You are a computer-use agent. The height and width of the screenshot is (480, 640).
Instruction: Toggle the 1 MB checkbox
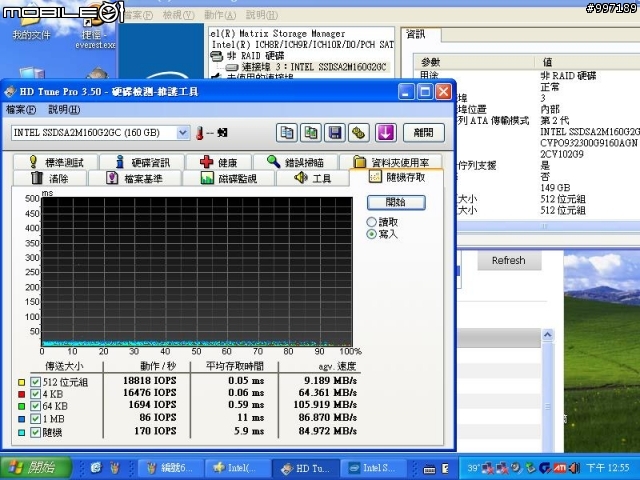[36, 419]
